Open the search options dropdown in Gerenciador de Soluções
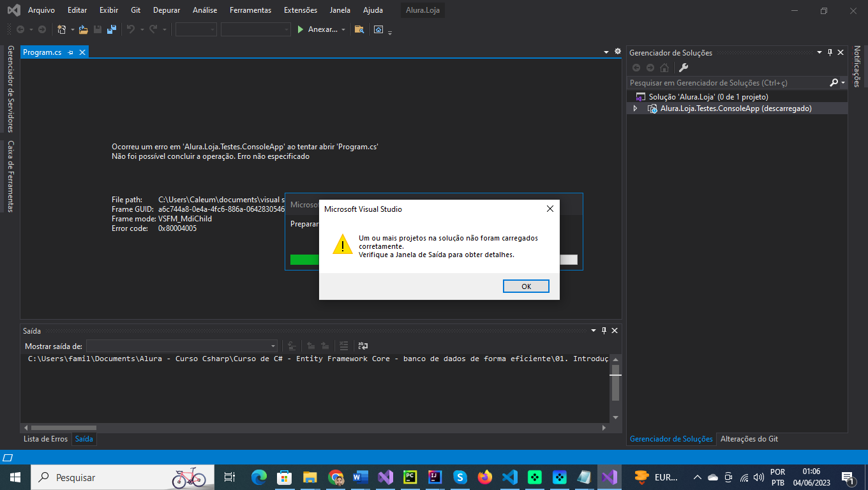Image resolution: width=868 pixels, height=490 pixels. pyautogui.click(x=843, y=83)
